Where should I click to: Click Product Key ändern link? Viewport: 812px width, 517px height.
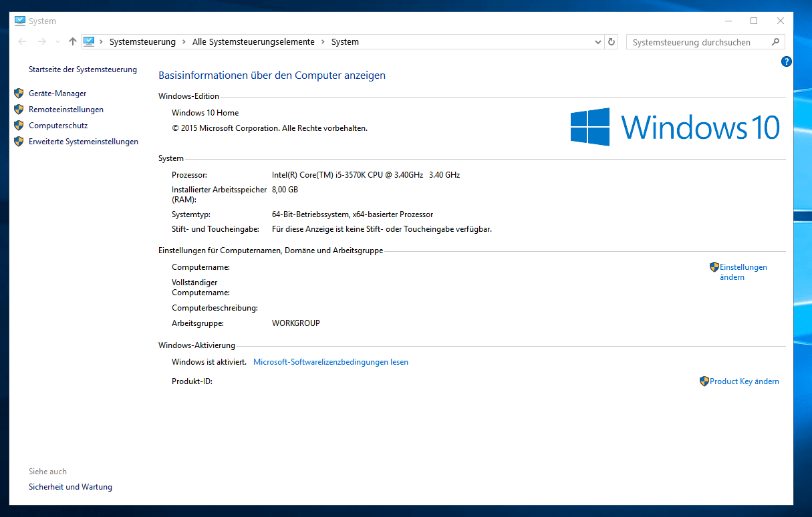click(745, 381)
